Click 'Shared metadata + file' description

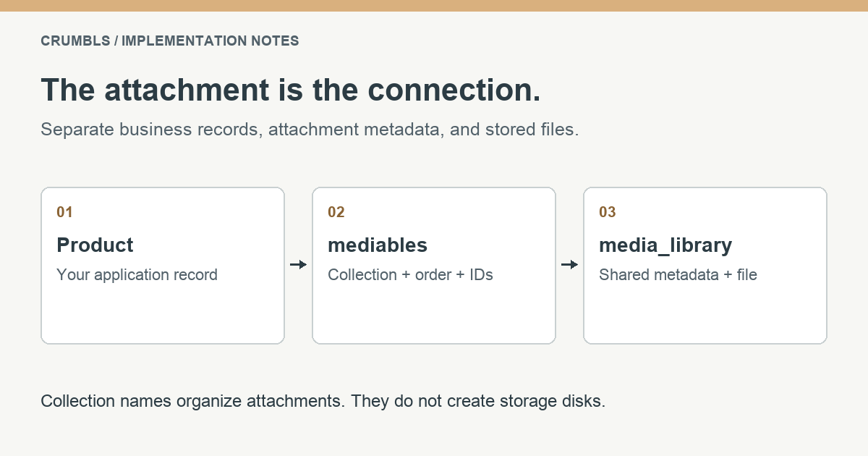click(x=678, y=275)
